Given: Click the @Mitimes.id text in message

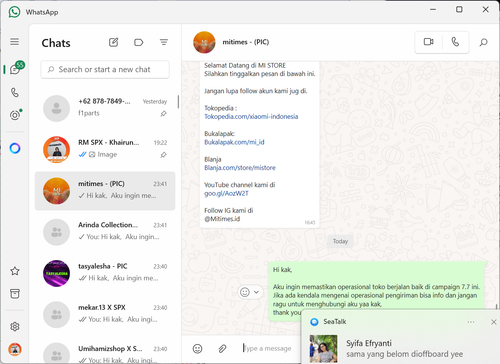Looking at the screenshot, I should click(222, 219).
